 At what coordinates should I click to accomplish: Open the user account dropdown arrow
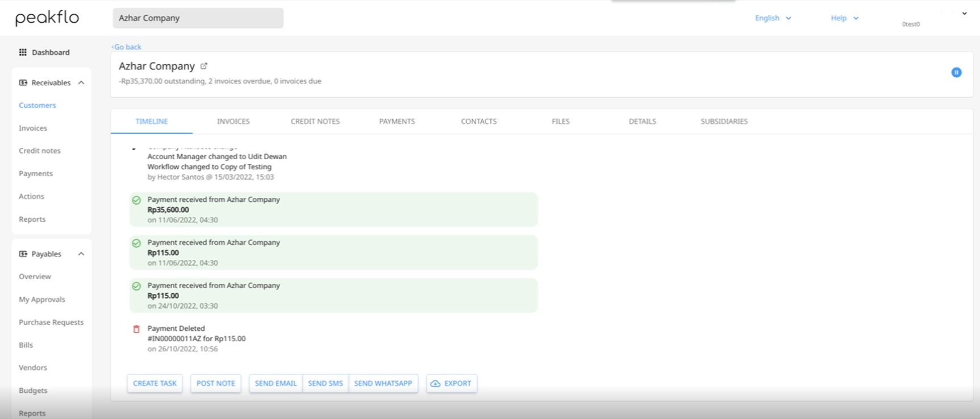(x=964, y=14)
